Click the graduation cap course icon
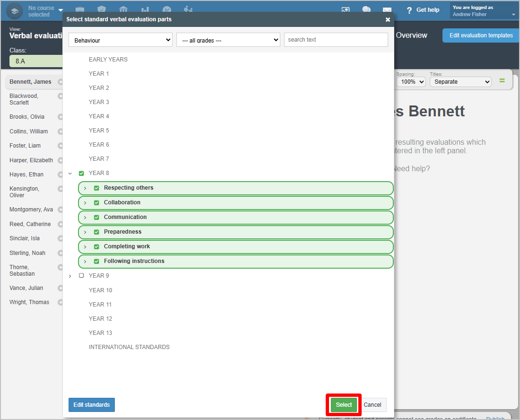The height and width of the screenshot is (420, 520). pos(15,11)
